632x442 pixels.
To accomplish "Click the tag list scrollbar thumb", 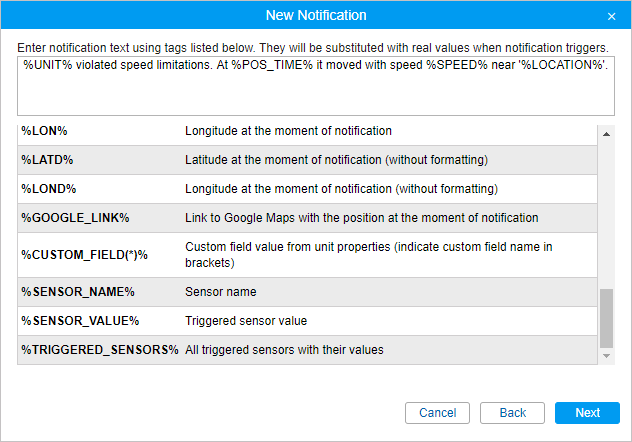I will coord(606,316).
